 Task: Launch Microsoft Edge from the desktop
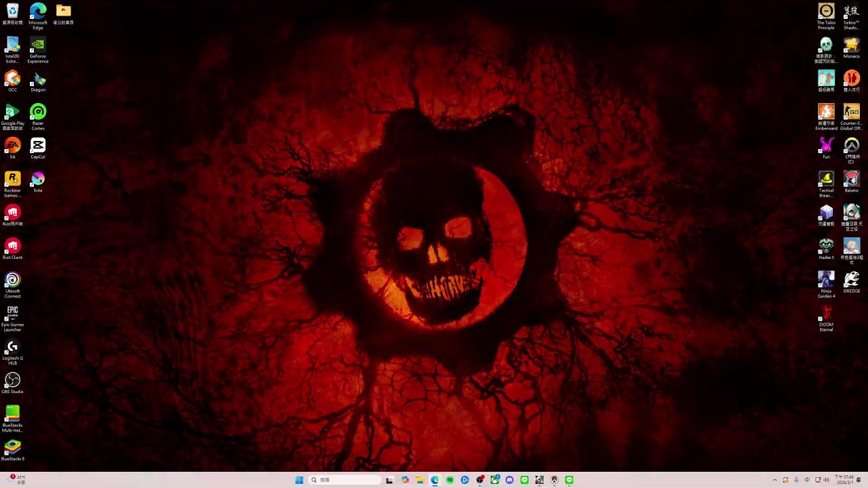(x=38, y=16)
